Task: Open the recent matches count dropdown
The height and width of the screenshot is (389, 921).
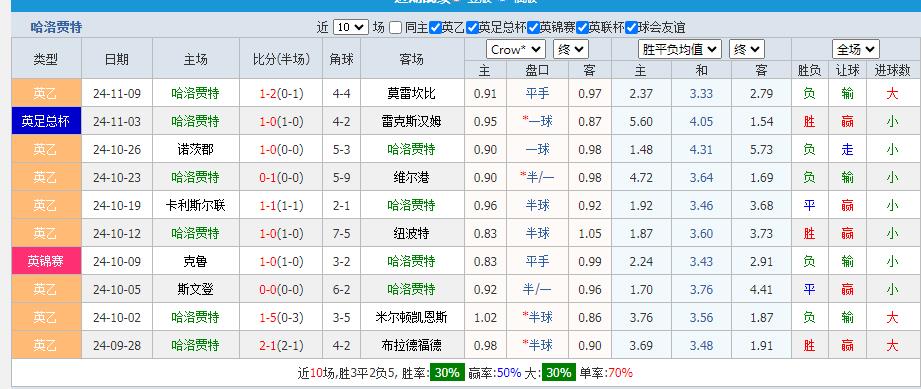Action: (351, 27)
